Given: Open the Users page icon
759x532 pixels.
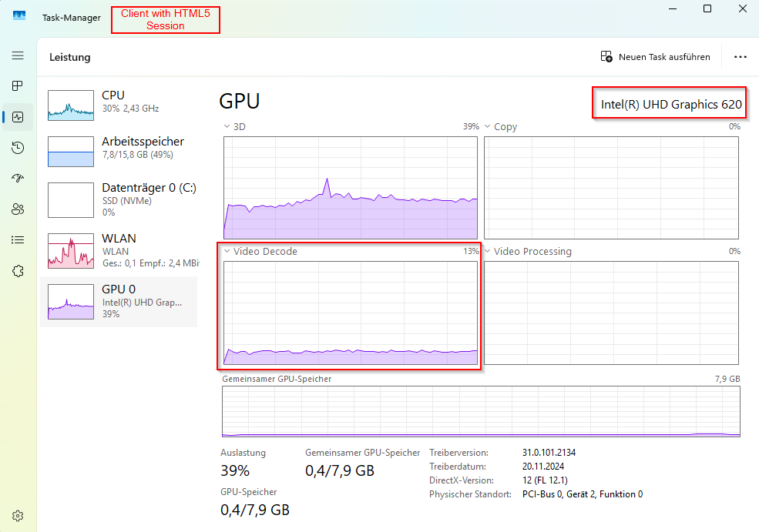Looking at the screenshot, I should [18, 209].
